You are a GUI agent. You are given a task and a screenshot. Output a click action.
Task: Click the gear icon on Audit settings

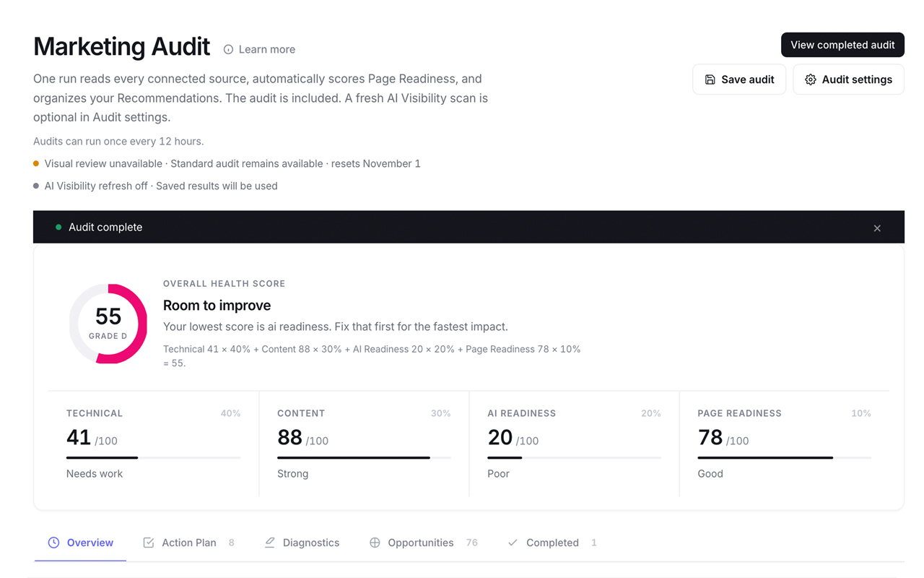click(x=811, y=79)
